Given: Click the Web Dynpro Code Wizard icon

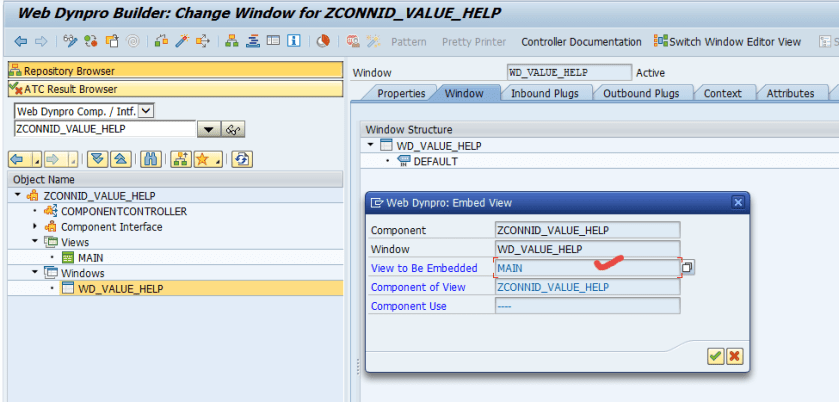Looking at the screenshot, I should click(x=373, y=41).
